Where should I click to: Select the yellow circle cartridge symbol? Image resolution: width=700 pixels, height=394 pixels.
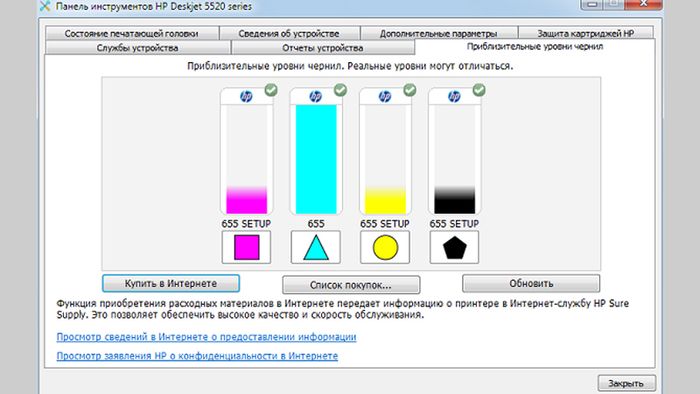click(385, 247)
